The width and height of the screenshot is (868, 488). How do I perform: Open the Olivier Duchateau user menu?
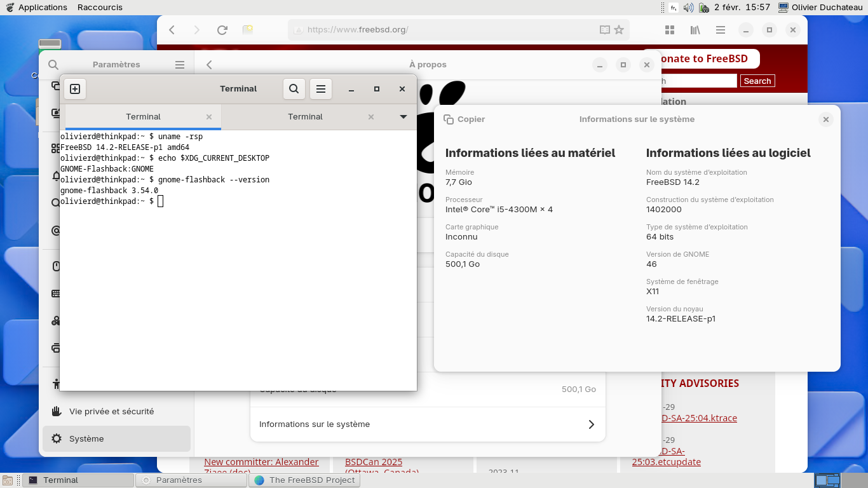coord(821,7)
